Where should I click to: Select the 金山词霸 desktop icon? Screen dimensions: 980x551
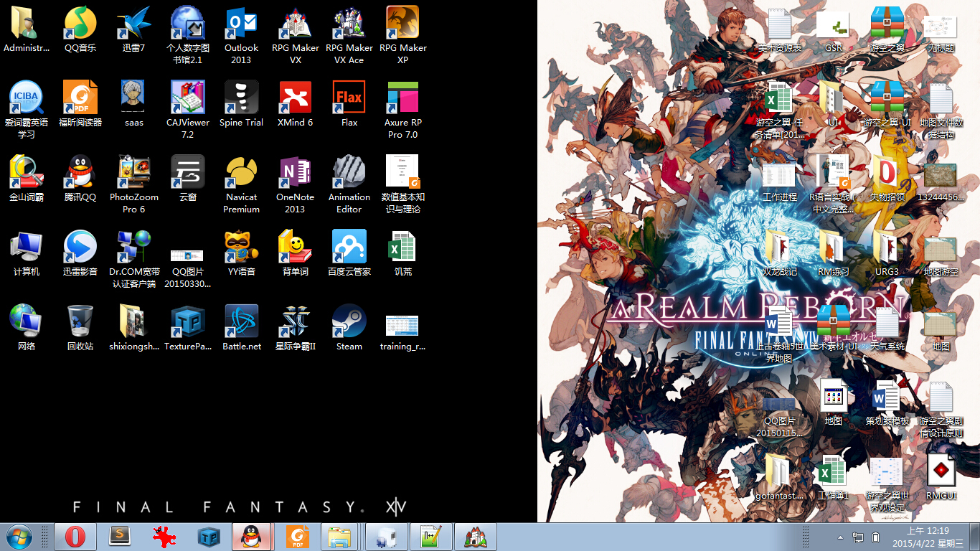tap(27, 179)
